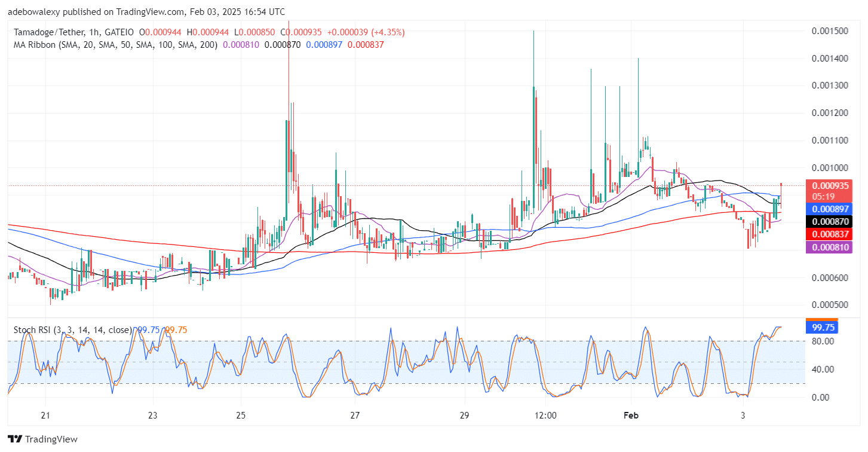The width and height of the screenshot is (868, 452).
Task: Click the date label 3 on time axis
Action: [x=743, y=416]
